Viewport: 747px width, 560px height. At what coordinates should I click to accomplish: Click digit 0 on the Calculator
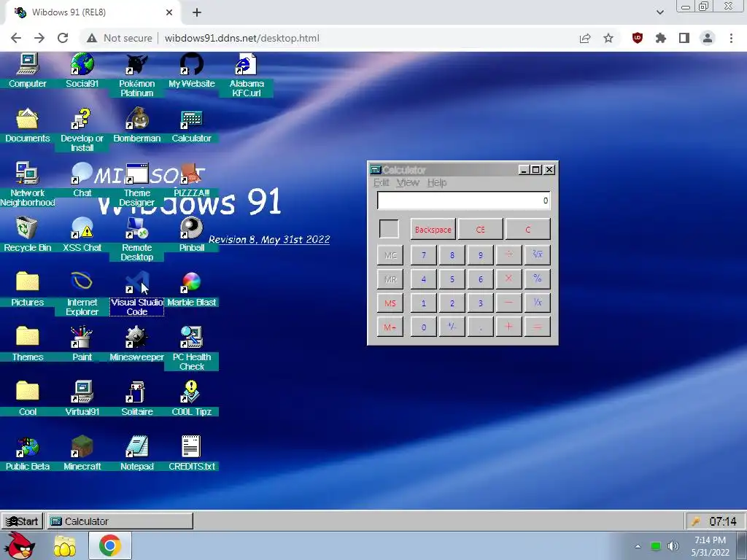pos(424,327)
